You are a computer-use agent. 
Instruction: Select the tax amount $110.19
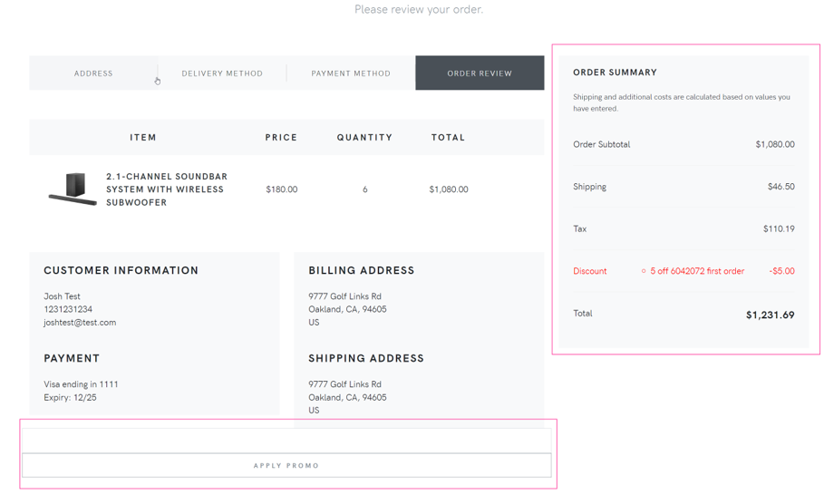point(779,228)
